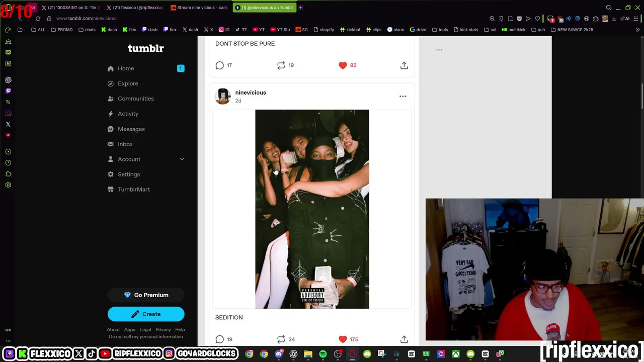The height and width of the screenshot is (362, 644).
Task: Expand the Account menu chevron
Action: click(182, 159)
